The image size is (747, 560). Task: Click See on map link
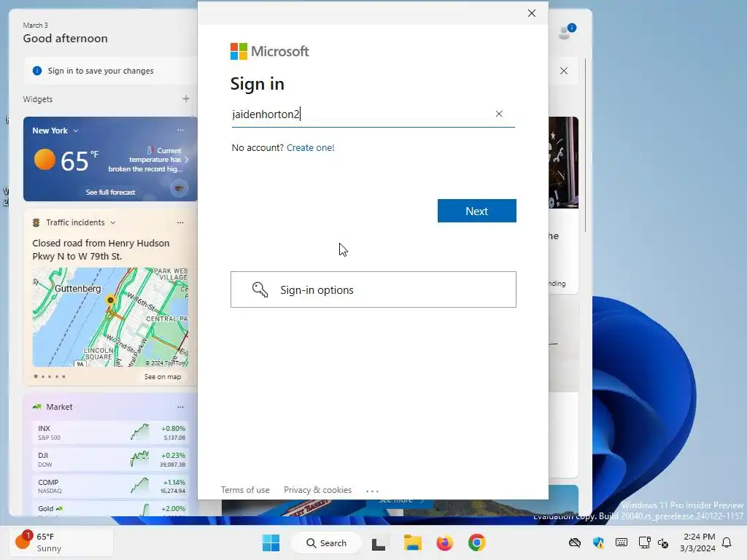[163, 377]
